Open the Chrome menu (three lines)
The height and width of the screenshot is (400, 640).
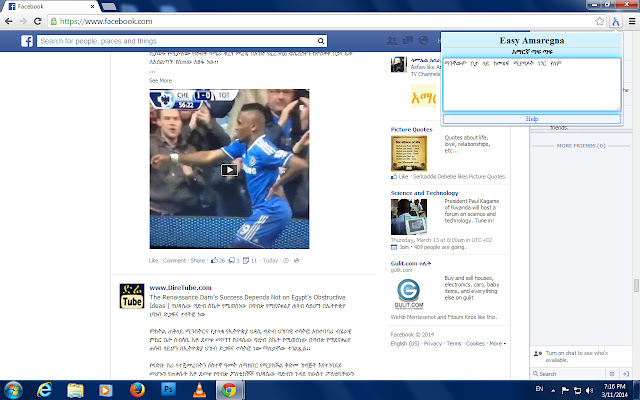(x=632, y=21)
